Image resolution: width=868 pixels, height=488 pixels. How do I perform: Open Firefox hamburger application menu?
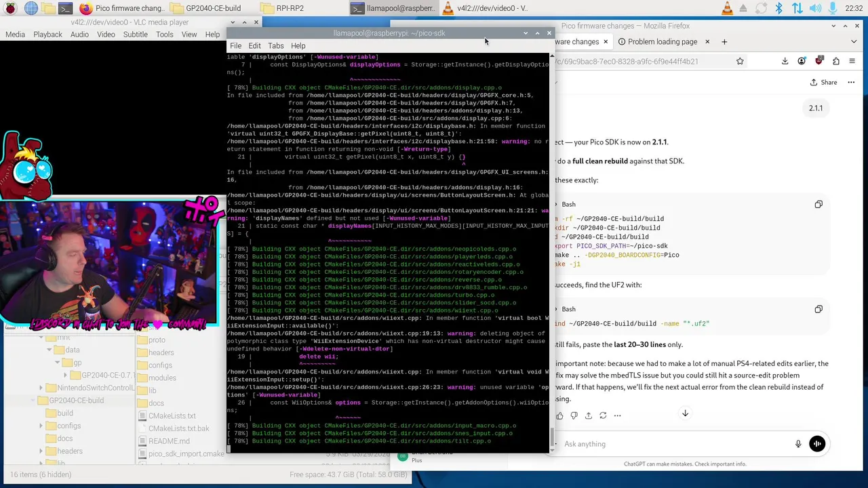click(852, 61)
